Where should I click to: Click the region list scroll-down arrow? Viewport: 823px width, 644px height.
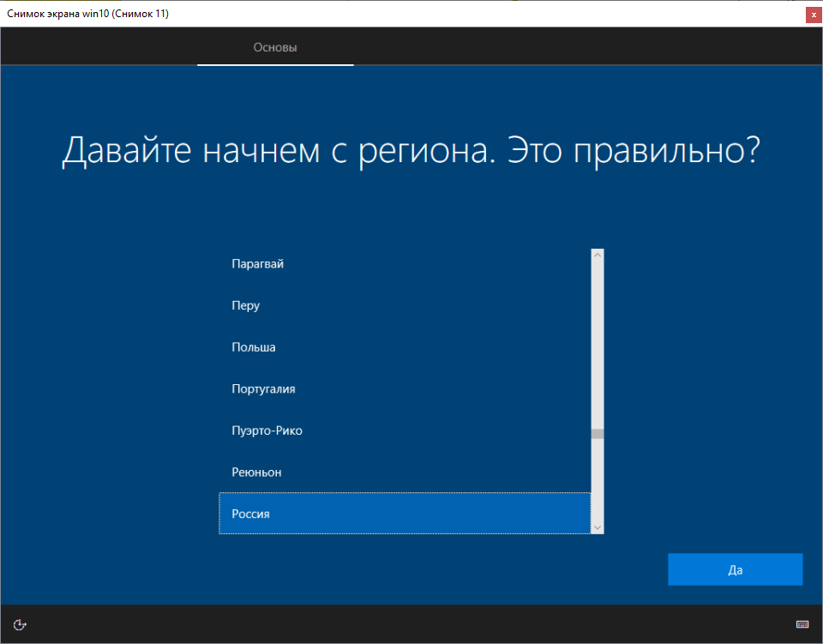[598, 528]
